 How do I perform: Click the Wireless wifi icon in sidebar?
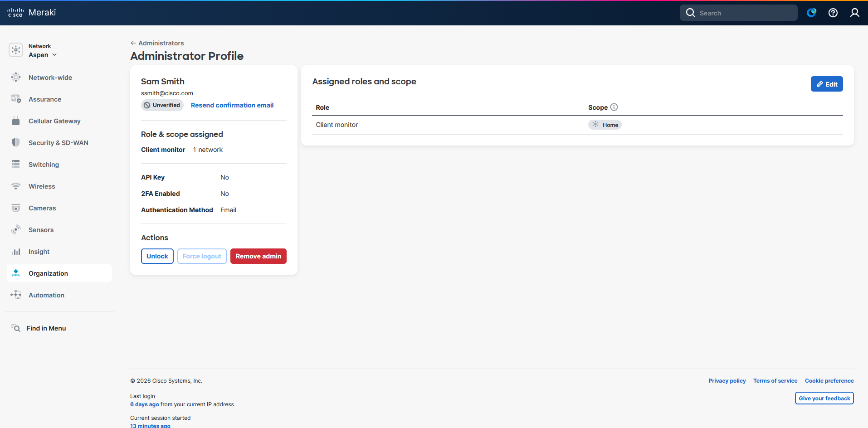click(16, 186)
